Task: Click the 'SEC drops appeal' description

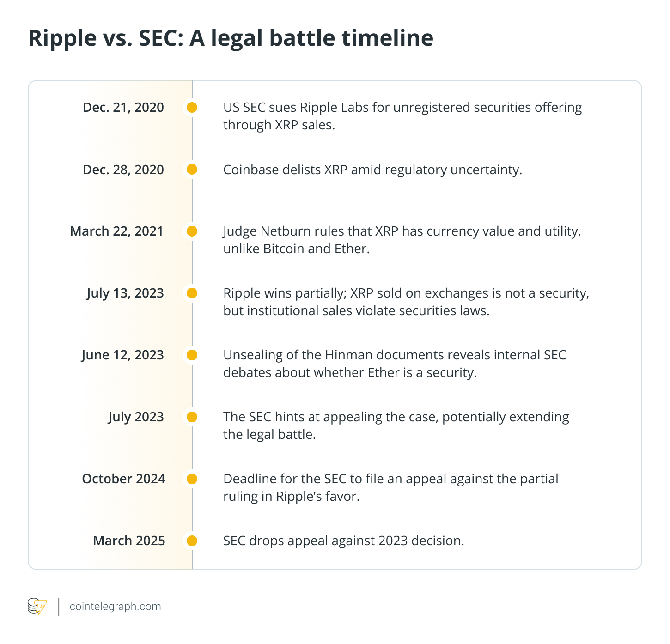Action: click(x=343, y=541)
